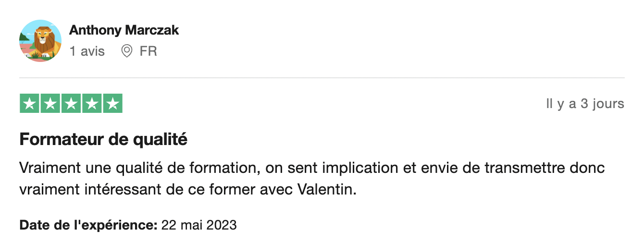644x243 pixels.
Task: Click the location pin icon
Action: click(x=127, y=51)
